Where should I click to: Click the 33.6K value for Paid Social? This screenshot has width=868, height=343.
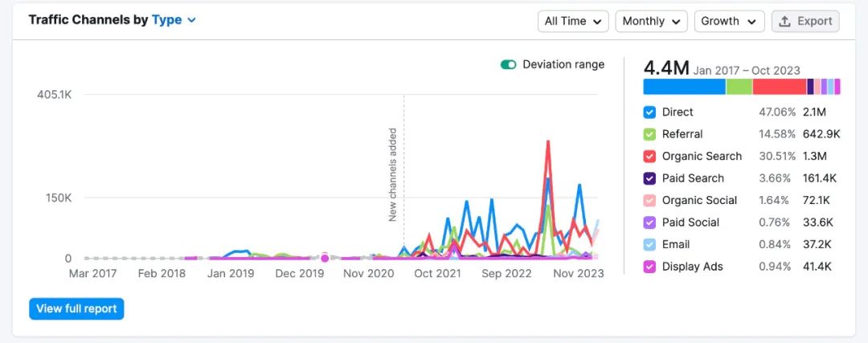click(x=818, y=223)
